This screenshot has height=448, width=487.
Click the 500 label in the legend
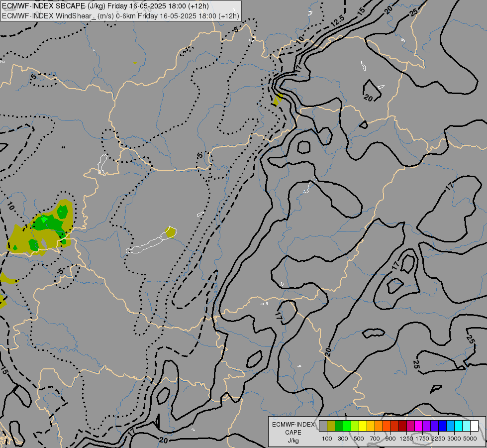pyautogui.click(x=359, y=439)
